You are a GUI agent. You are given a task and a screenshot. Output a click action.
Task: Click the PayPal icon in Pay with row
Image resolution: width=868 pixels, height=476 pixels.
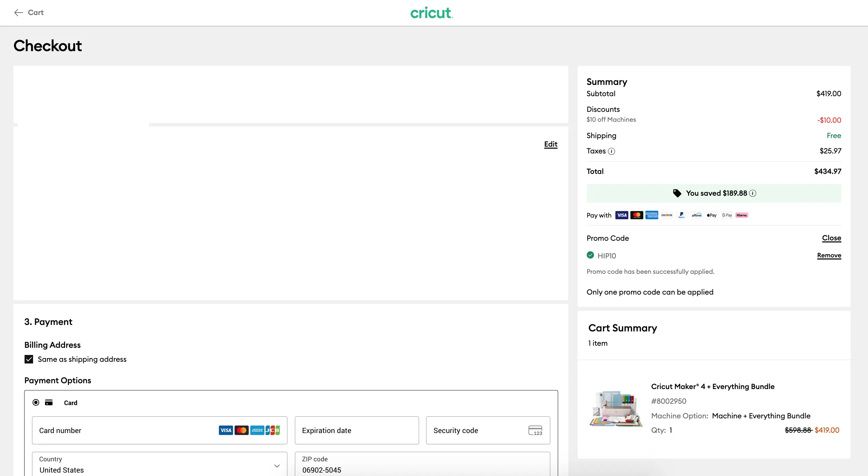coord(682,215)
